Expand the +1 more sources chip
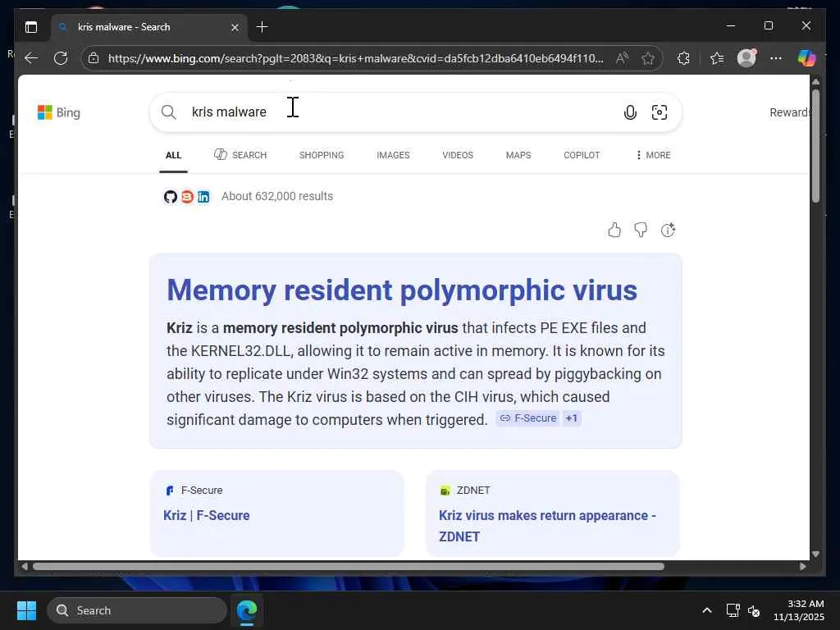 tap(572, 418)
